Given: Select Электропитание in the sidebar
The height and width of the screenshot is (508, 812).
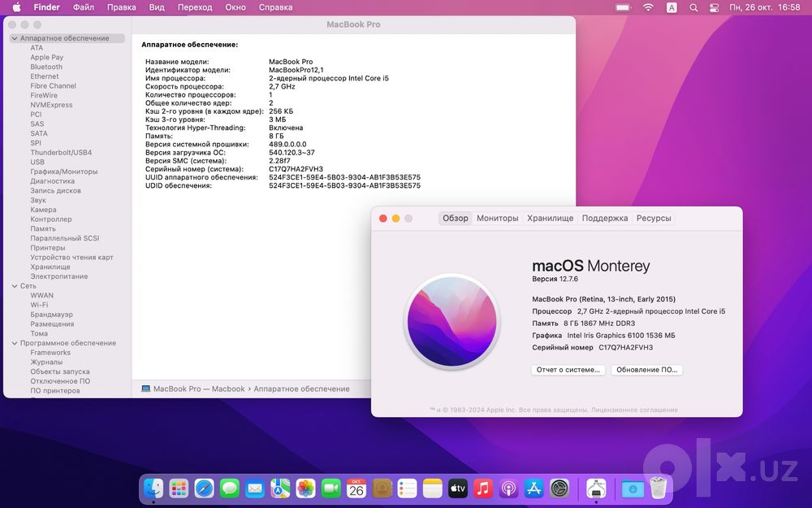Looking at the screenshot, I should tap(59, 276).
